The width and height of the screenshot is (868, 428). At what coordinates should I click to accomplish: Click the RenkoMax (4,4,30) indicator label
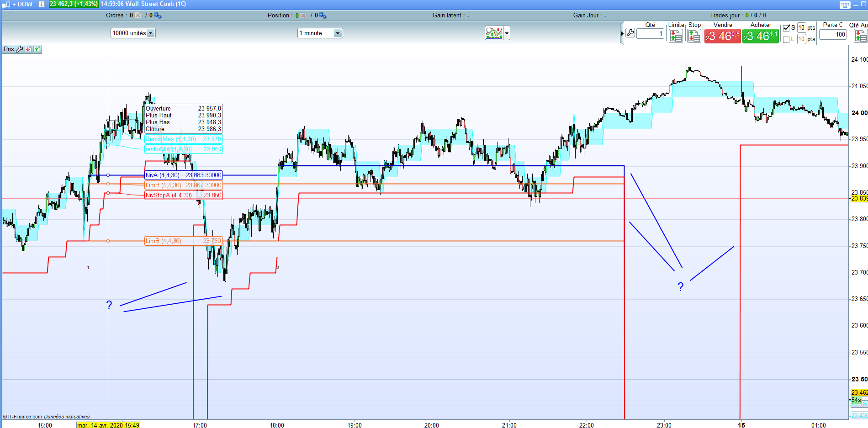tap(170, 139)
